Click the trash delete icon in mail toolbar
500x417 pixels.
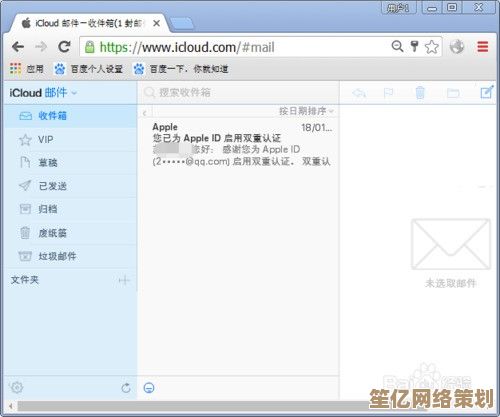pyautogui.click(x=420, y=93)
